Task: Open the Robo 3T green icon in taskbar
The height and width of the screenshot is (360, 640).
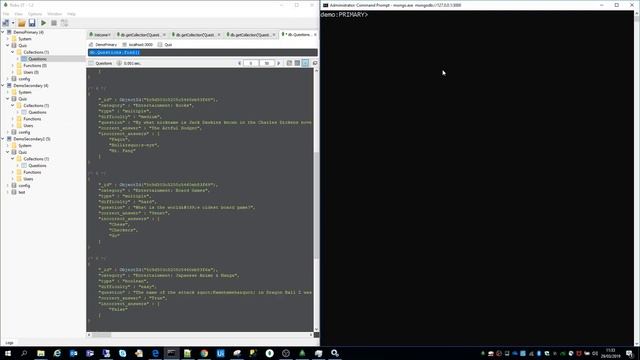Action: [302, 353]
